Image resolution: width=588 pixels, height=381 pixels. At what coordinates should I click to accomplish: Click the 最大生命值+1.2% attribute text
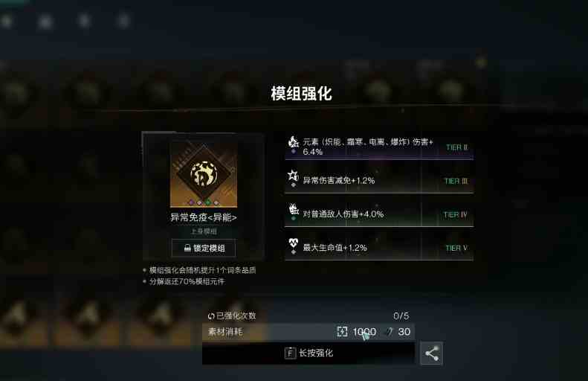pyautogui.click(x=335, y=248)
